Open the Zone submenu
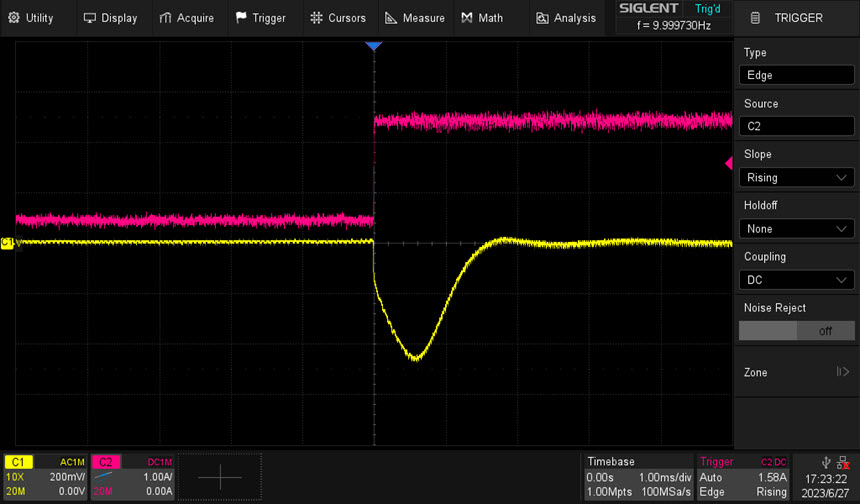Image resolution: width=860 pixels, height=504 pixels. (x=797, y=372)
